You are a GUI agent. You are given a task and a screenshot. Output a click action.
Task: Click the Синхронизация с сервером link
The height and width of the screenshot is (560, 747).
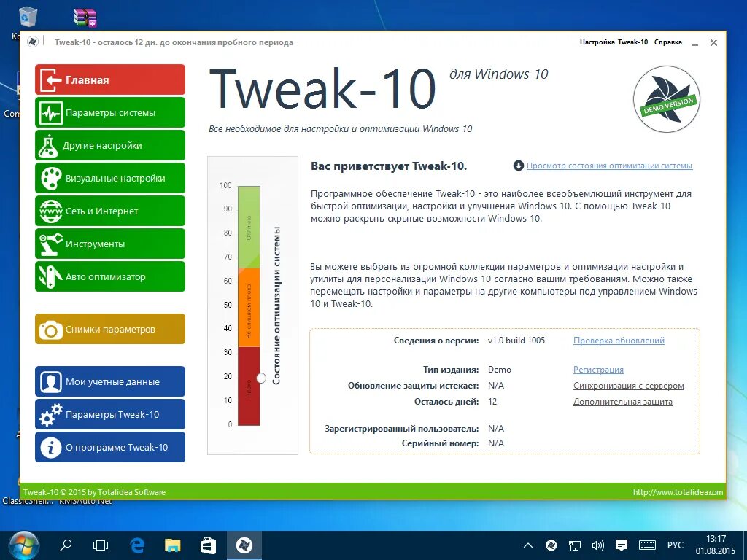point(628,386)
